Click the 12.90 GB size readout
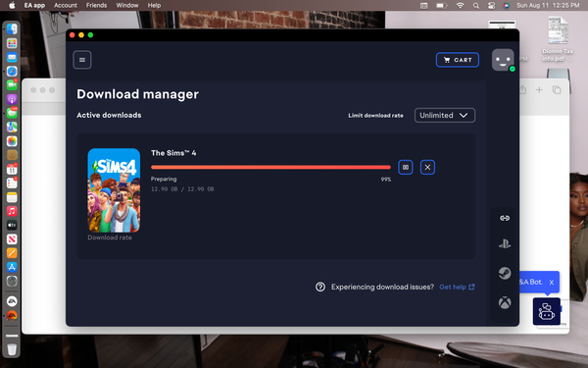Image resolution: width=588 pixels, height=368 pixels. [182, 188]
